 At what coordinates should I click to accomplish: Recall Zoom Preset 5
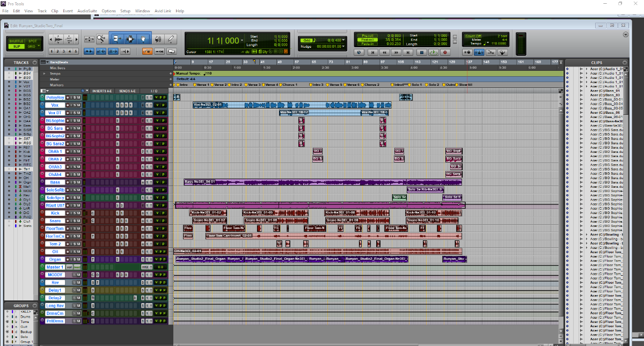tap(76, 51)
